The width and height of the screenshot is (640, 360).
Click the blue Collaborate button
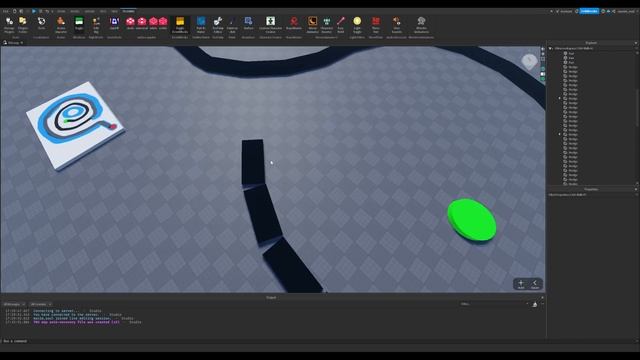click(x=589, y=11)
